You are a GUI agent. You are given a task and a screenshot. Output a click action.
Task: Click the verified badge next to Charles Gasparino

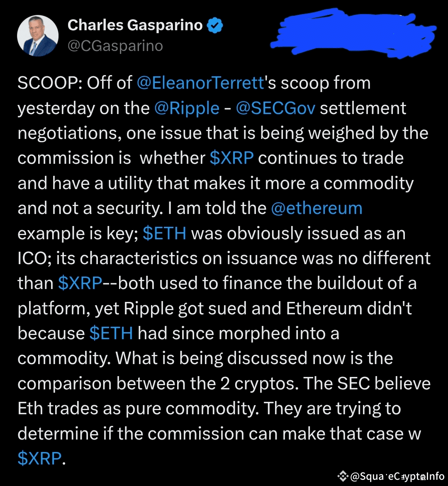[x=214, y=25]
